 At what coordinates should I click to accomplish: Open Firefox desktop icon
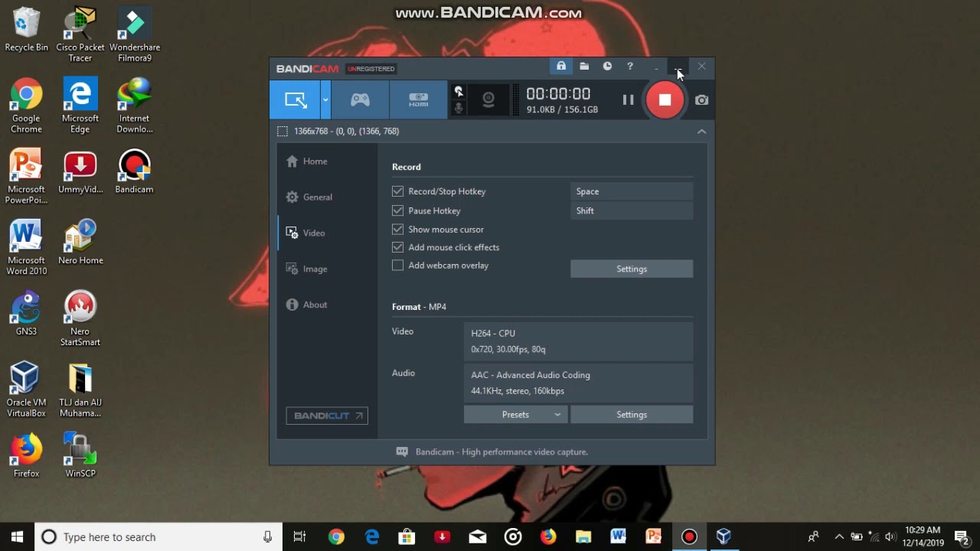[x=26, y=456]
